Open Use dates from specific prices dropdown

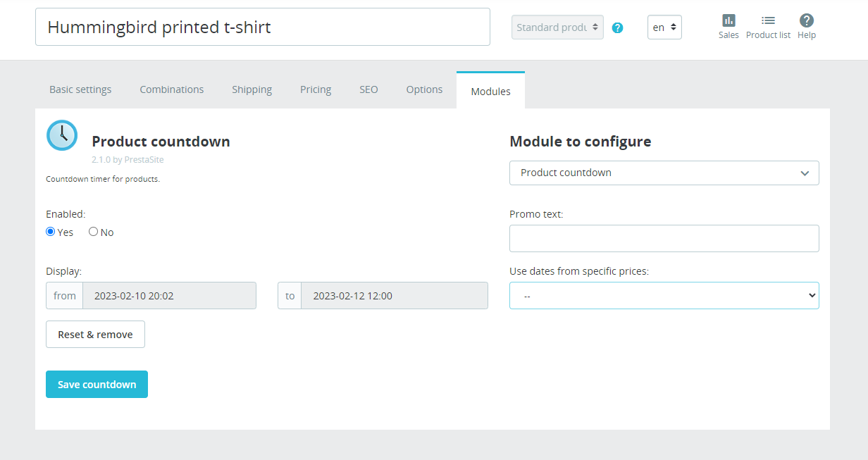(664, 296)
